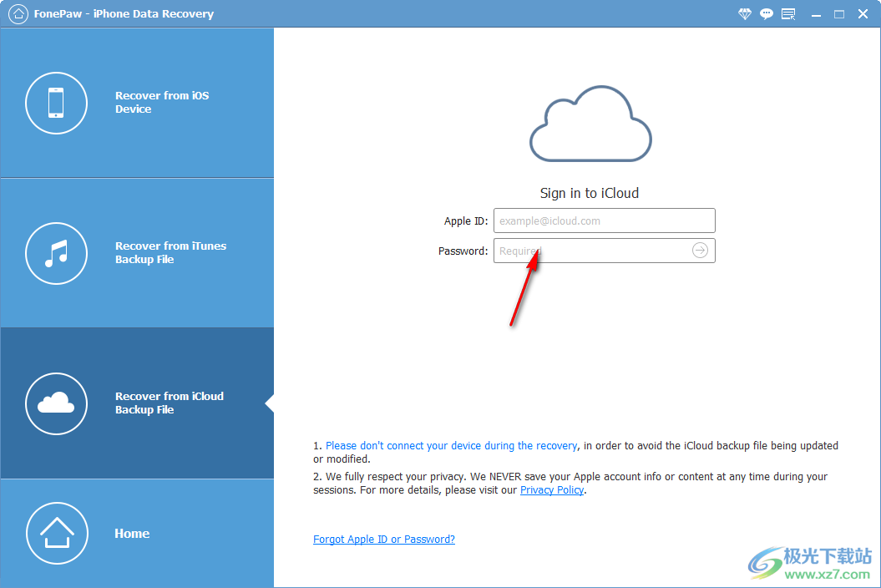Focus the Password input field
Viewport: 881px width, 588px height.
[x=591, y=251]
